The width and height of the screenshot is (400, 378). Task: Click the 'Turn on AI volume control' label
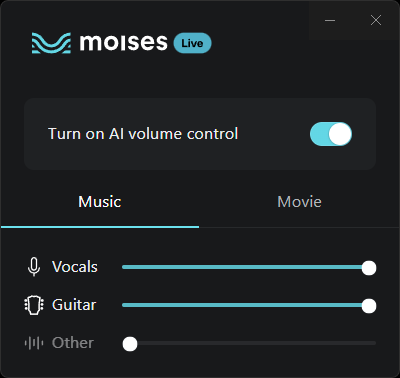[143, 134]
